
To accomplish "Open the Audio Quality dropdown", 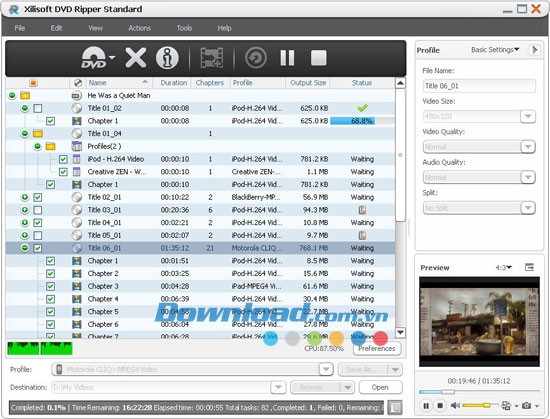I will (528, 177).
